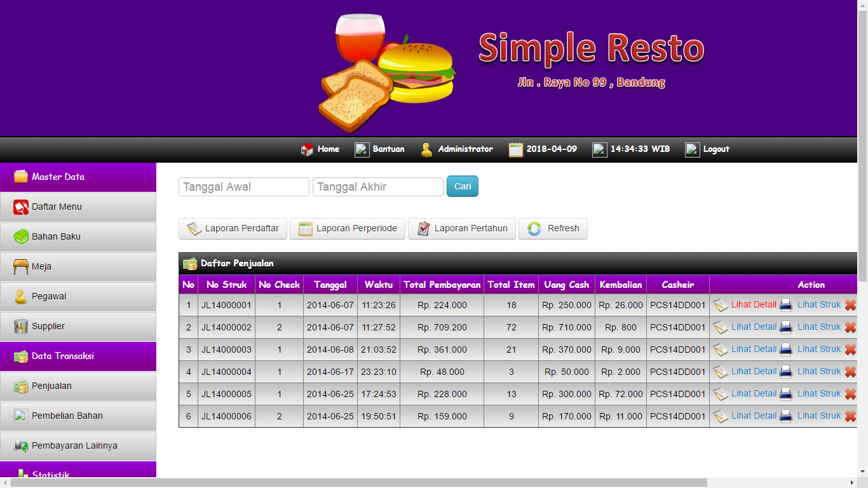Refresh the sales list
This screenshot has width=868, height=488.
[553, 229]
